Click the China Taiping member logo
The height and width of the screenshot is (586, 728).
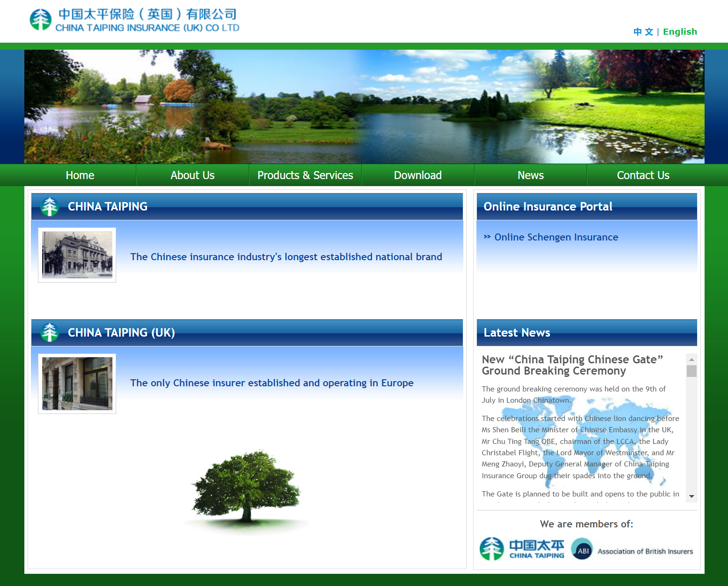(x=522, y=549)
